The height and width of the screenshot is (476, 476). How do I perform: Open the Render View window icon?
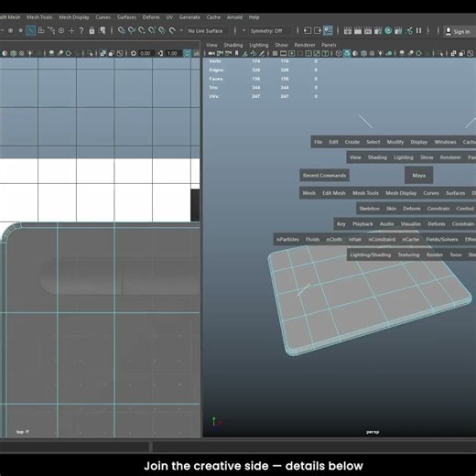coord(348,30)
